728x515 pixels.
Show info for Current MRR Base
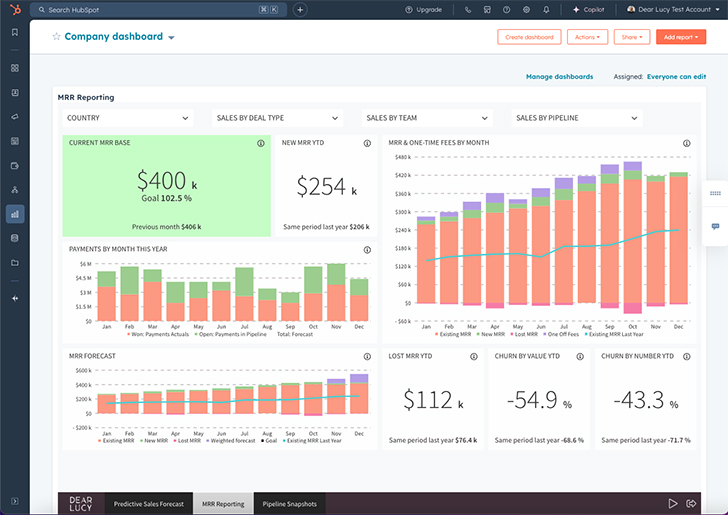[x=260, y=143]
